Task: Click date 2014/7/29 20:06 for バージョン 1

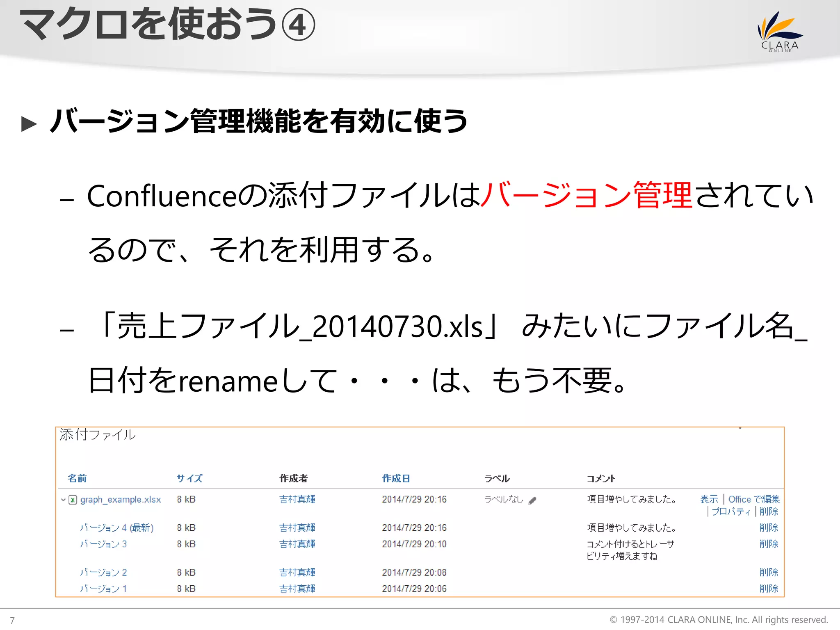Action: pos(414,589)
